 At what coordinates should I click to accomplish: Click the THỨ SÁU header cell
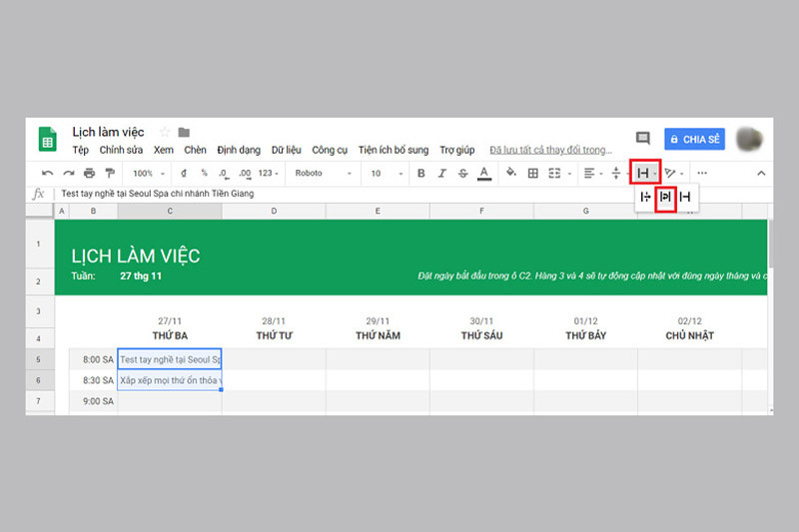481,335
